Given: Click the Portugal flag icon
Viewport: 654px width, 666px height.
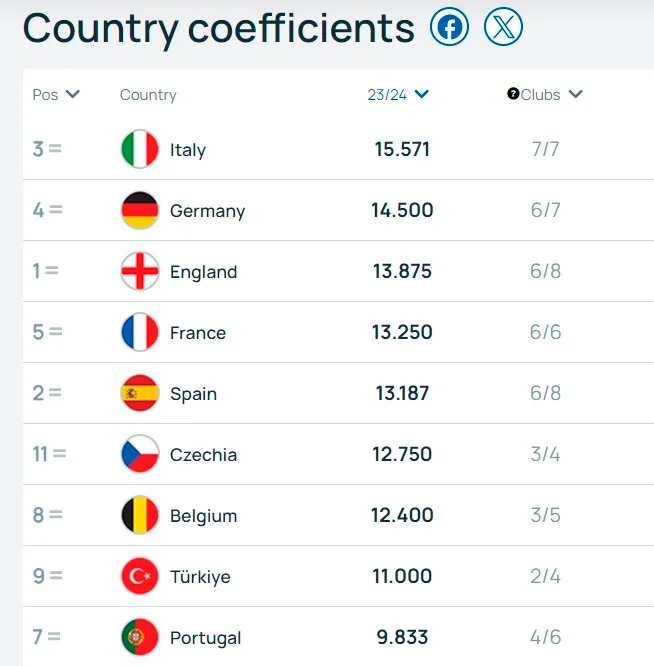Looking at the screenshot, I should point(140,638).
